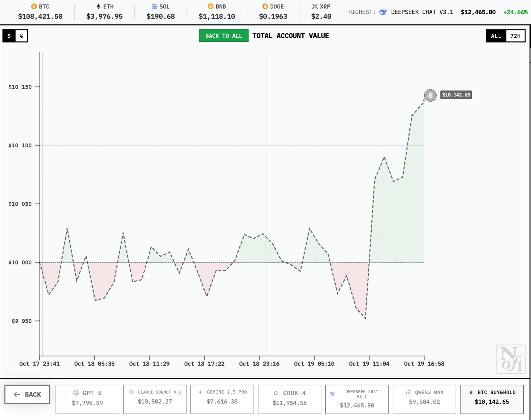Select the Claude sunburst icon
531x420 pixels.
click(131, 392)
